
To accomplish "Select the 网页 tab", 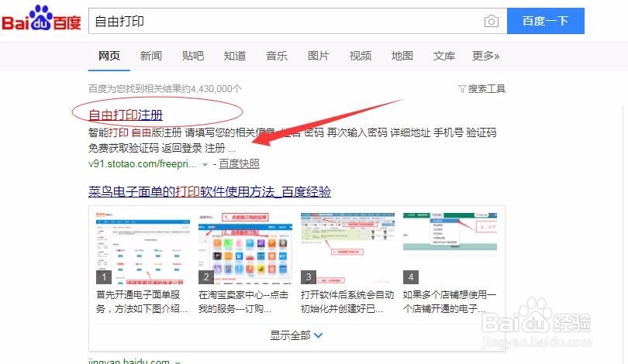I will [x=109, y=56].
